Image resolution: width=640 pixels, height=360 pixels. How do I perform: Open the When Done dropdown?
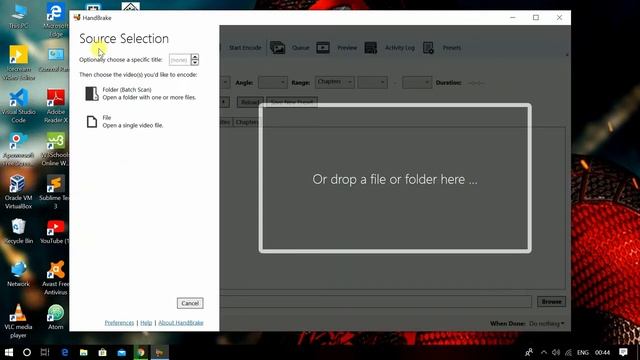coord(547,323)
